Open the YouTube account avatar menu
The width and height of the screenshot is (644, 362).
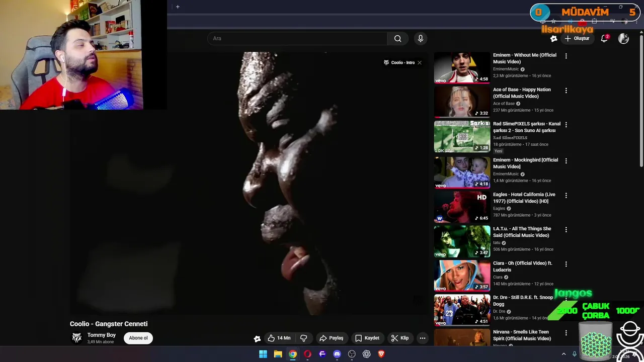(623, 38)
